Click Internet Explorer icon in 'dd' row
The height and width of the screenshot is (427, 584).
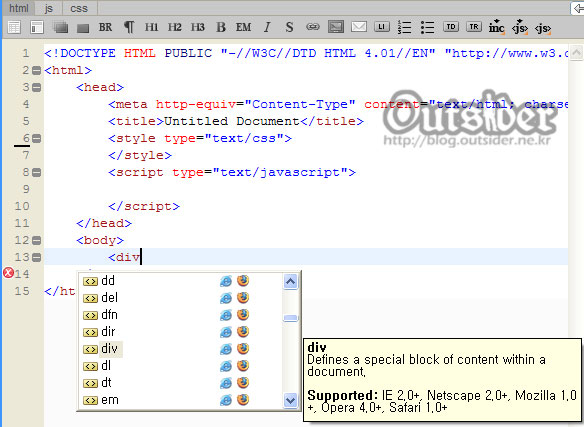[226, 281]
